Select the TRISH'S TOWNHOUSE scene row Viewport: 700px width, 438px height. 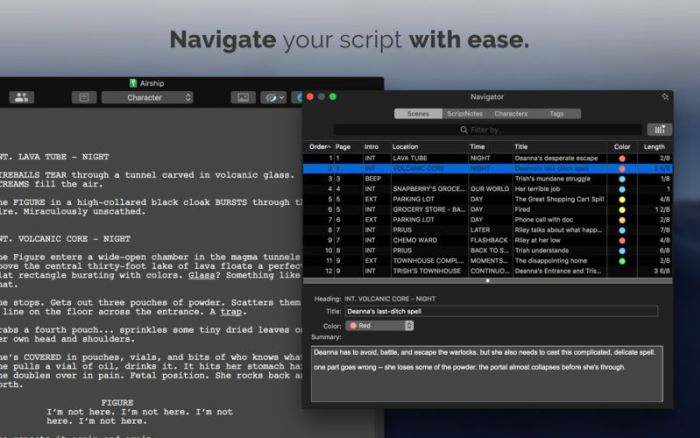(x=488, y=271)
